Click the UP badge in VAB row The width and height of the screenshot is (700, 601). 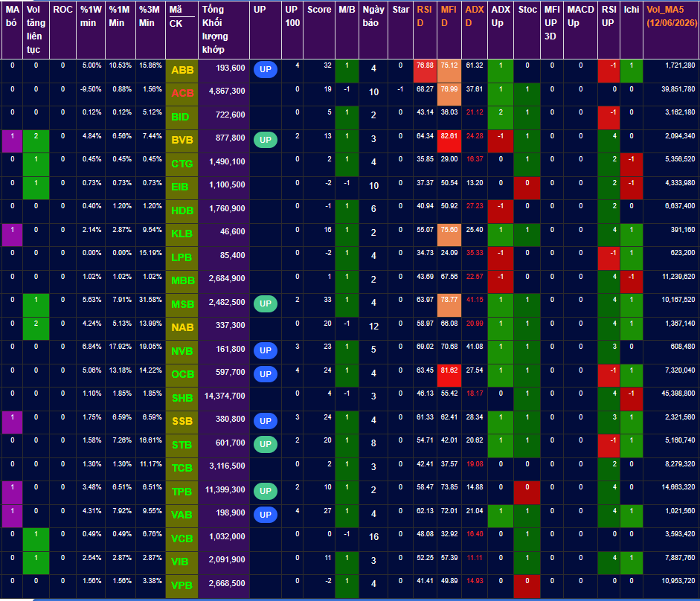[x=265, y=515]
